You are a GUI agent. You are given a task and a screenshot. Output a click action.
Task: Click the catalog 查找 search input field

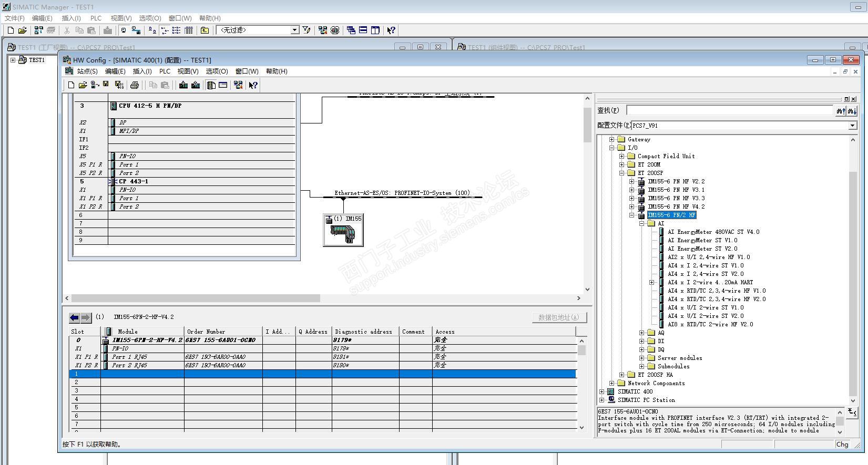[x=729, y=110]
